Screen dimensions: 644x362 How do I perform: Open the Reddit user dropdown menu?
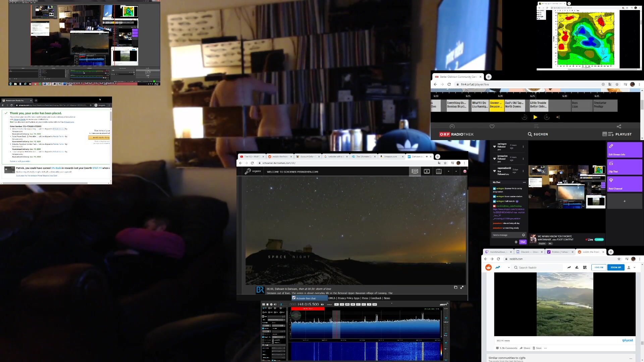[x=631, y=267]
